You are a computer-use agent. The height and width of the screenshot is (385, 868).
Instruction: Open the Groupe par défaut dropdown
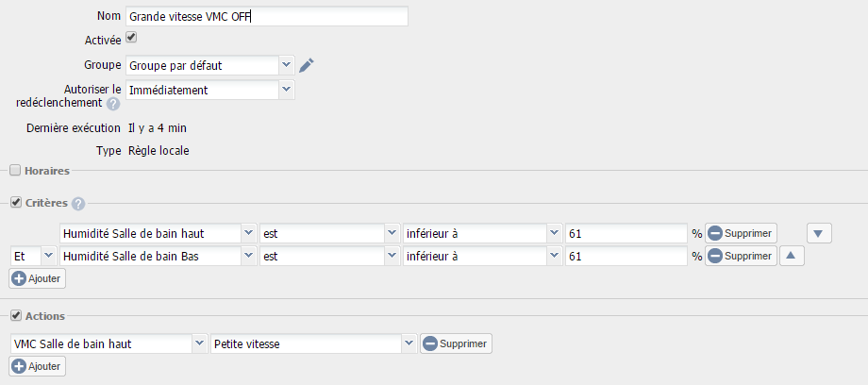pos(210,65)
